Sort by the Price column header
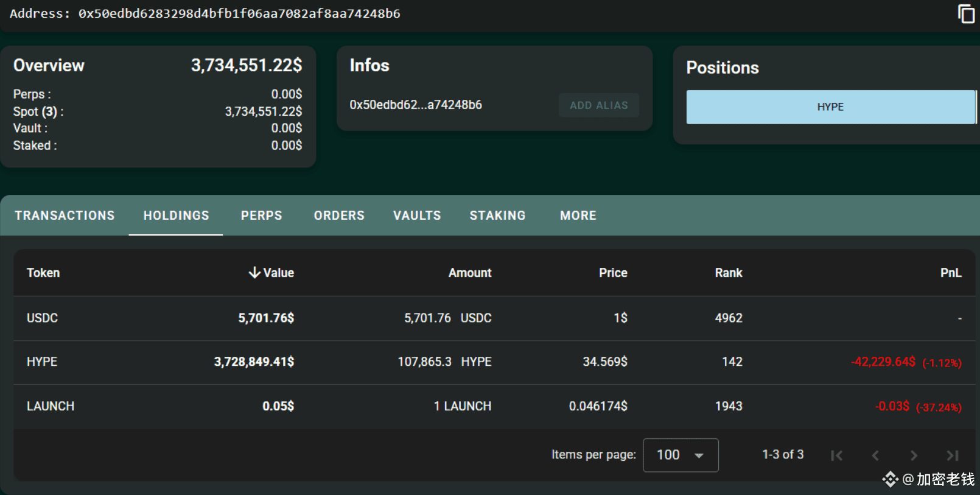Image resolution: width=980 pixels, height=495 pixels. [x=613, y=273]
